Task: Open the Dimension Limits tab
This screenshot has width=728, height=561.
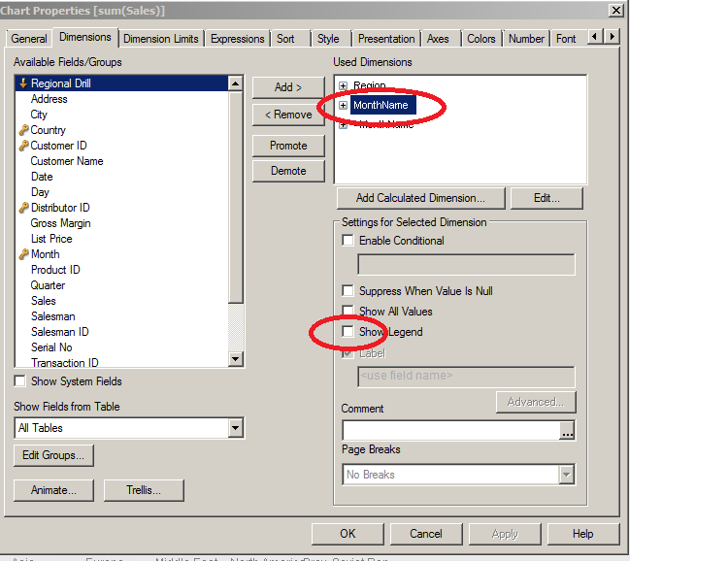Action: point(160,39)
